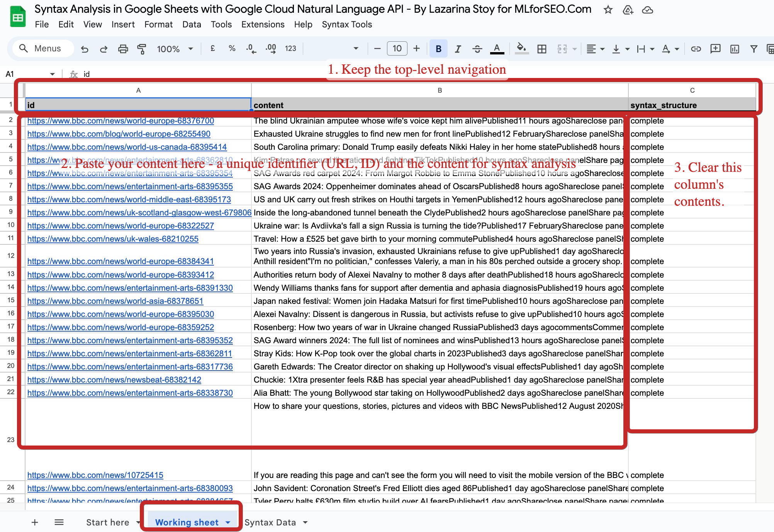The image size is (774, 532).
Task: Open the Format menu
Action: 158,24
